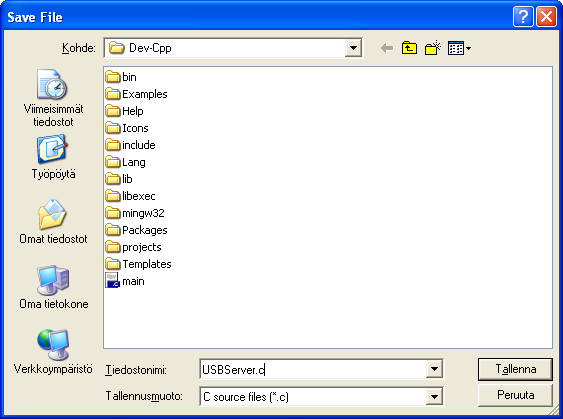The height and width of the screenshot is (419, 563).
Task: Click in the USBServer.c filename field
Action: click(x=313, y=369)
